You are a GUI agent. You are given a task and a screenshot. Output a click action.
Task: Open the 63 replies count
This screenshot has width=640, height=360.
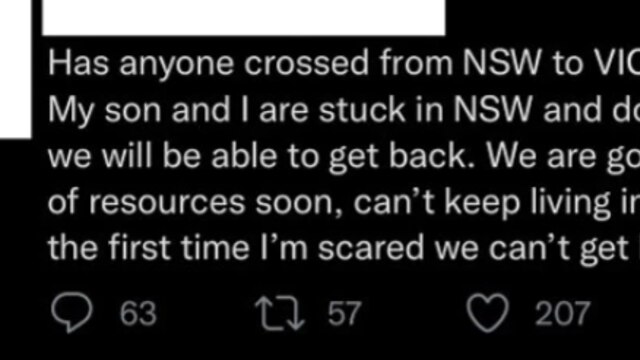tap(138, 313)
